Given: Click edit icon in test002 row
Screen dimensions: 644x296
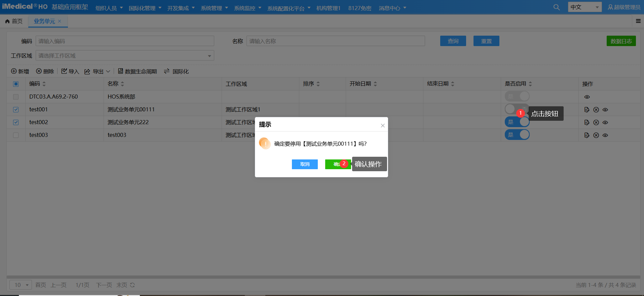Looking at the screenshot, I should point(587,122).
